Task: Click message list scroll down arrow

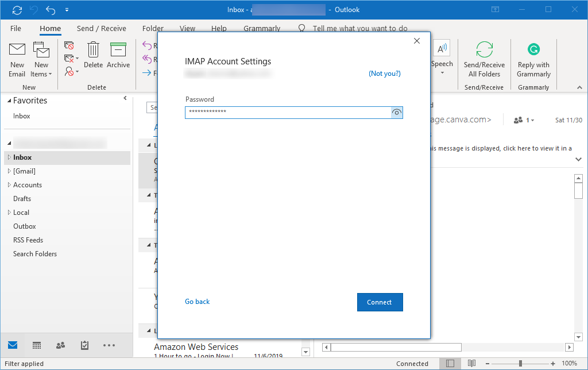Action: coord(305,352)
